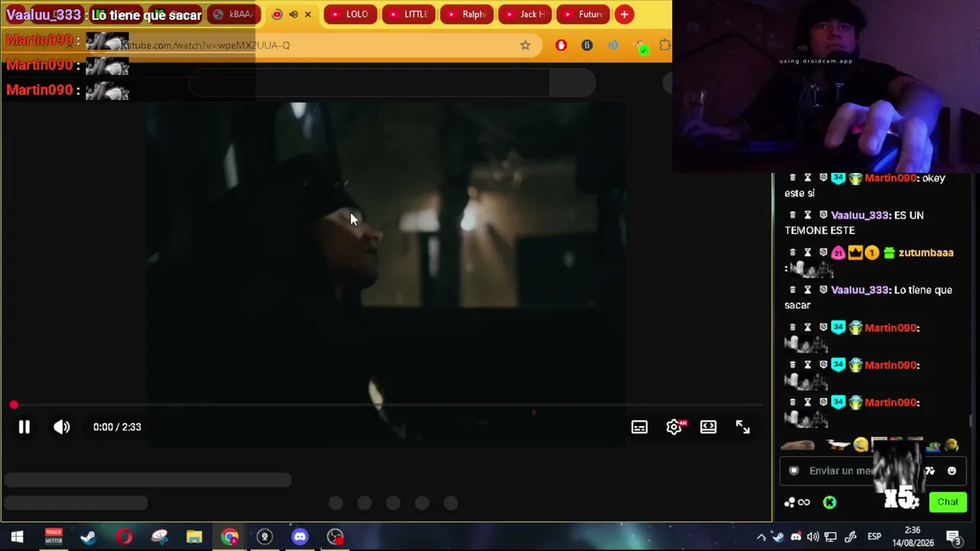
Task: Toggle subtitles on the video player
Action: coord(639,427)
